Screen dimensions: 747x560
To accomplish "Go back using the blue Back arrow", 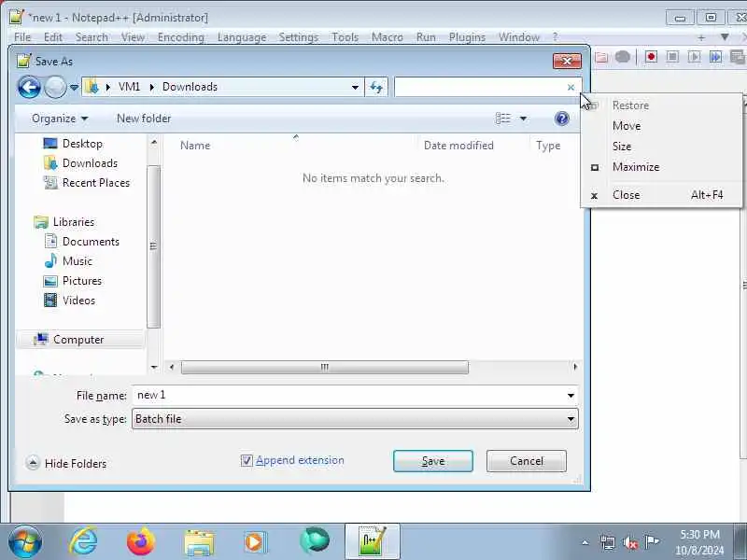I will click(x=29, y=87).
